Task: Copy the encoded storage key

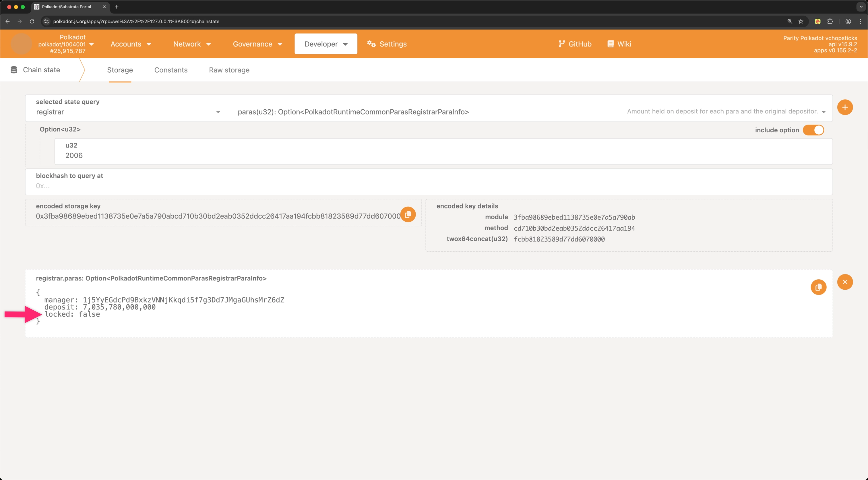Action: (x=408, y=214)
